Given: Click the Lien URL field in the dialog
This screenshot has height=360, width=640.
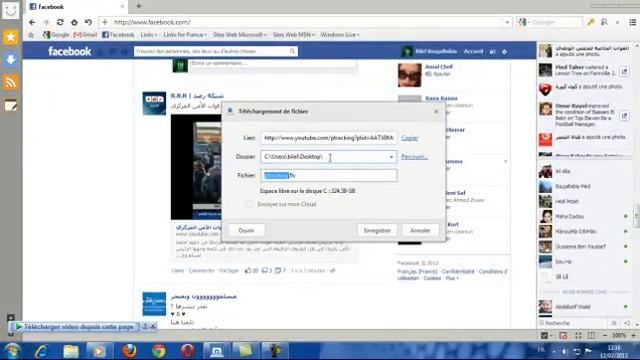Looking at the screenshot, I should [329, 138].
